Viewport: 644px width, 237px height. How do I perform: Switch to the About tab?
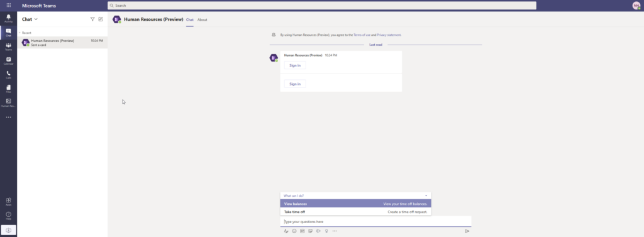202,19
